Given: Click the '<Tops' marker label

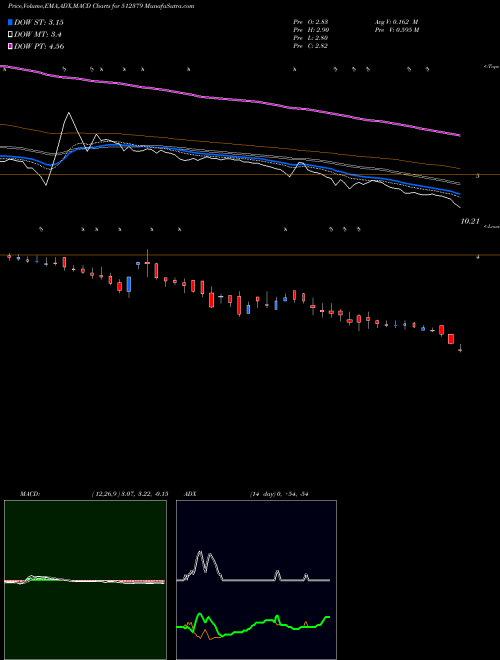Looking at the screenshot, I should [x=491, y=67].
